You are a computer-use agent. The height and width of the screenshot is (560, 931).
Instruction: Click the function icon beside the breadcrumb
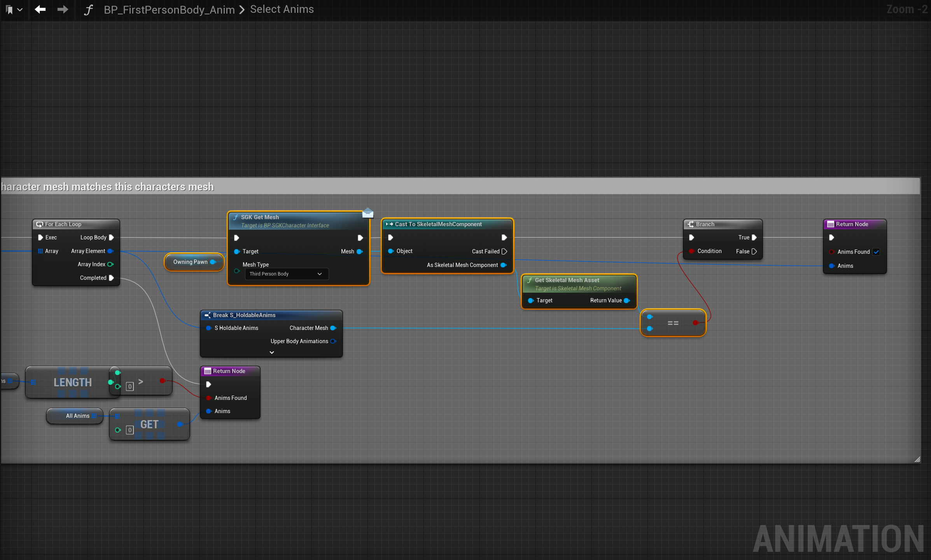[89, 9]
